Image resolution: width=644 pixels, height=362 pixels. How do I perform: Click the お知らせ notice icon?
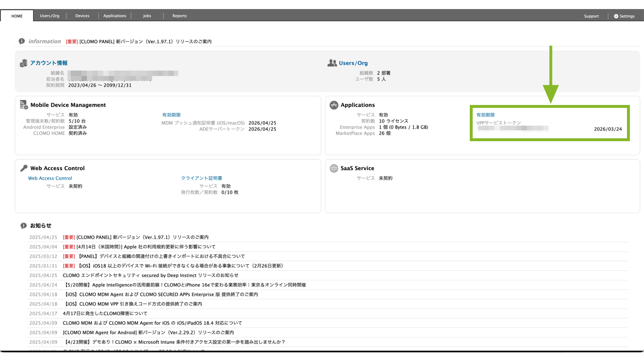(24, 226)
